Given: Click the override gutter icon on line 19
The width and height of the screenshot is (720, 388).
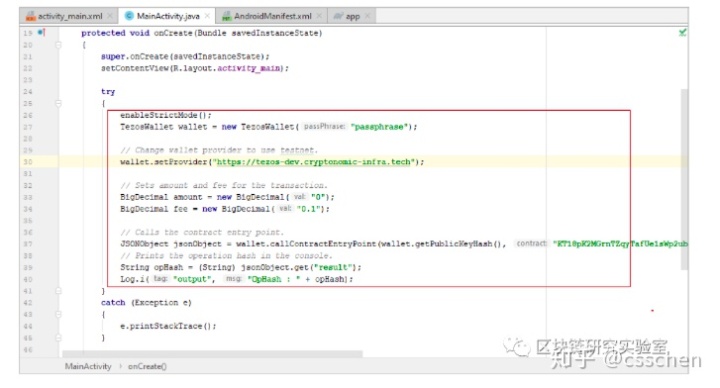Looking at the screenshot, I should pos(41,32).
